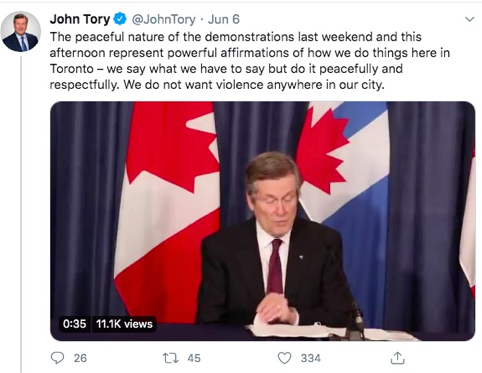Open John Tory's profile avatar photo
The width and height of the screenshot is (482, 373).
click(x=21, y=31)
